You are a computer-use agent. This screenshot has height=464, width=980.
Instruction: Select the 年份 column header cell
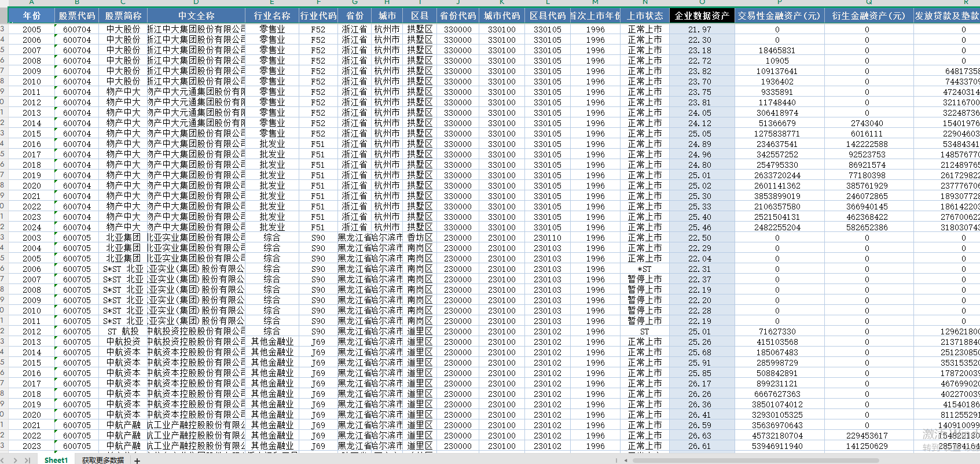coord(32,16)
